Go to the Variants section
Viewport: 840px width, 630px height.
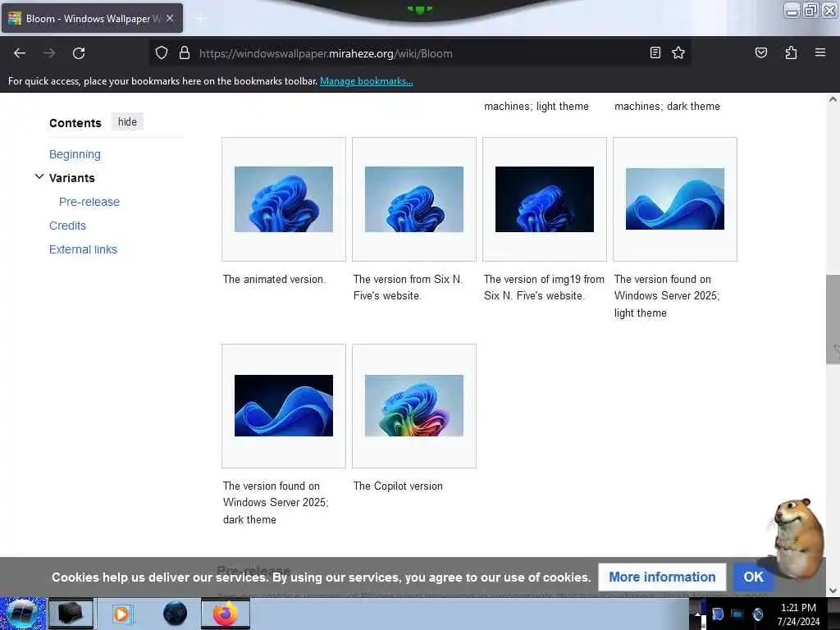click(x=72, y=178)
